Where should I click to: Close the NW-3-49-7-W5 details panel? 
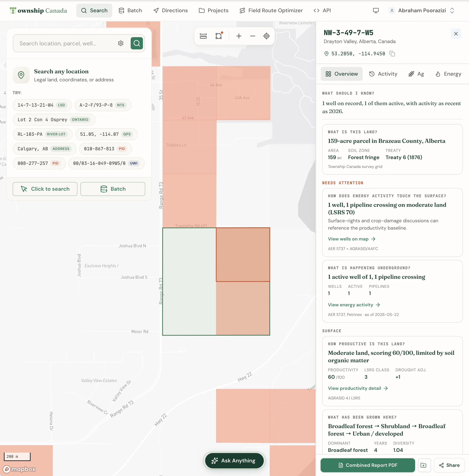click(456, 34)
